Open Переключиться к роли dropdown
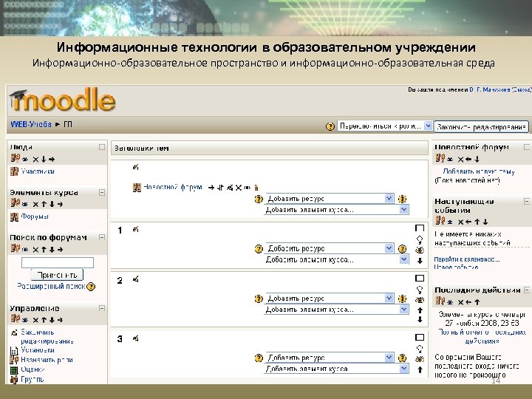Screen dimensions: 532x399 click(x=385, y=126)
